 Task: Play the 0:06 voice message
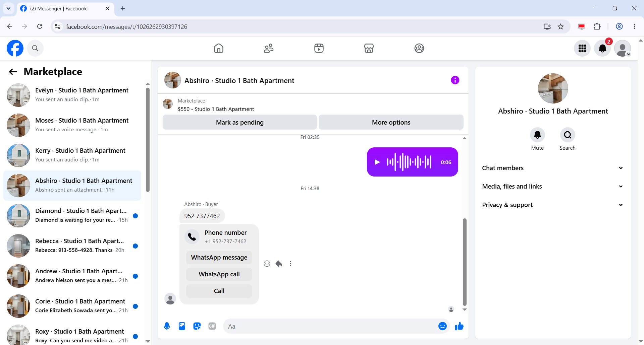[377, 162]
